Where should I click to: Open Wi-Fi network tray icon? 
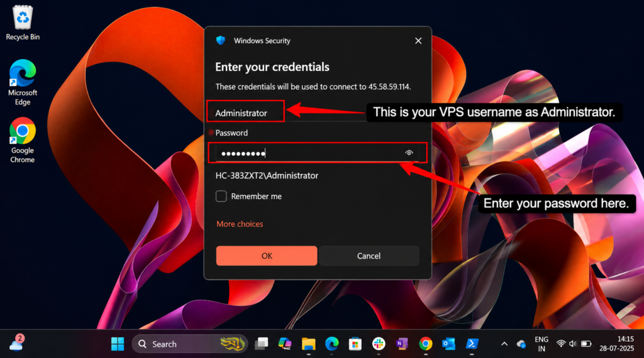tap(560, 344)
